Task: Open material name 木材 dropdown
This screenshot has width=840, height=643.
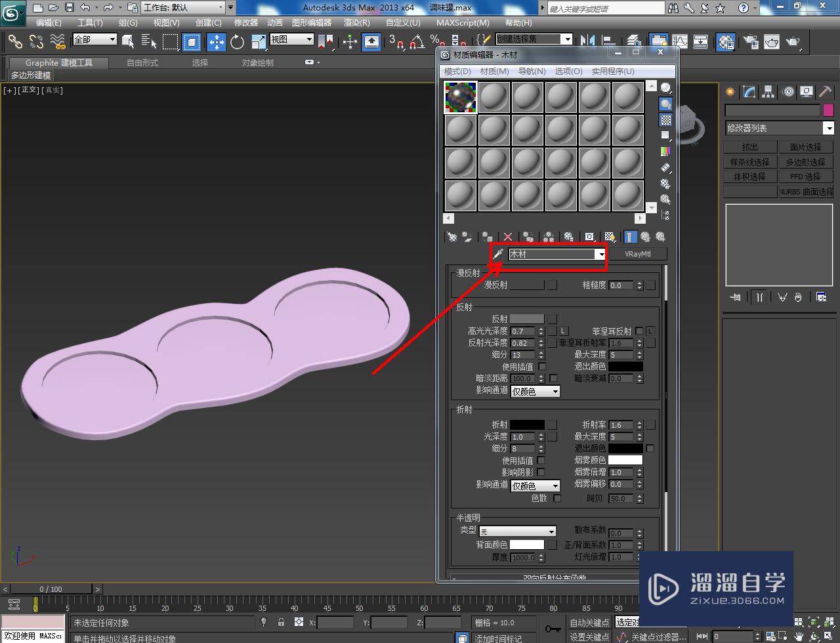Action: pyautogui.click(x=600, y=254)
